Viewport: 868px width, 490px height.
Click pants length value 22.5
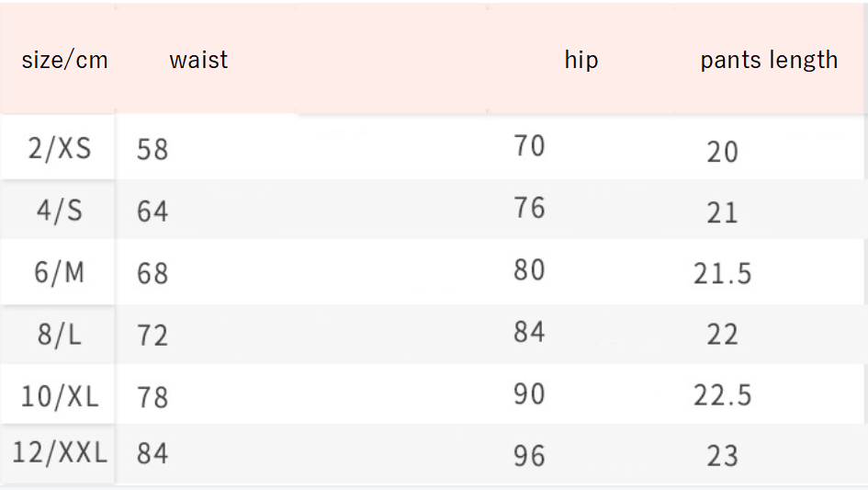coord(722,395)
